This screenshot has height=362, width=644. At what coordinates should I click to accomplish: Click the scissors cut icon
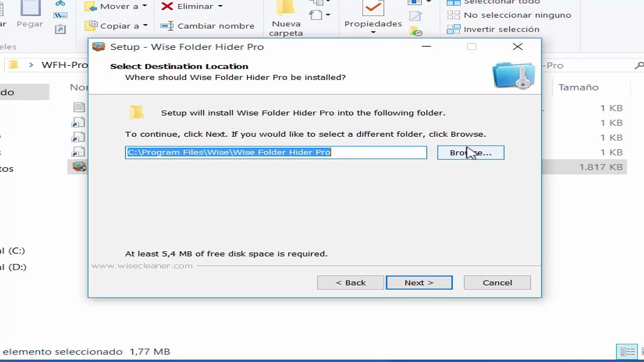tap(60, 3)
